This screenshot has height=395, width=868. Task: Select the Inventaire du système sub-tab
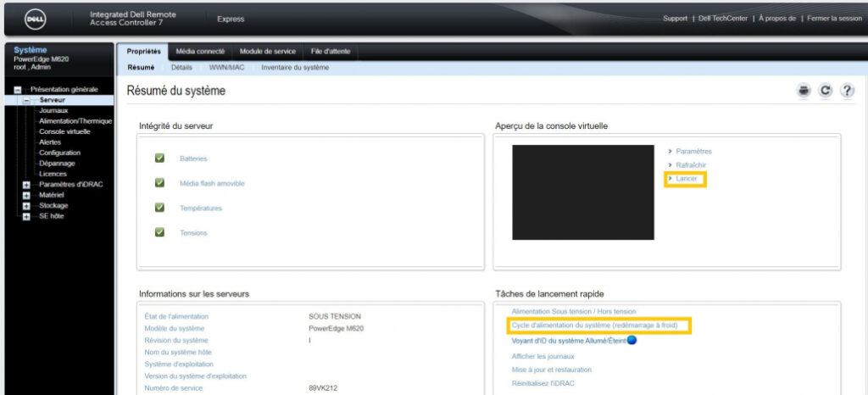[295, 68]
